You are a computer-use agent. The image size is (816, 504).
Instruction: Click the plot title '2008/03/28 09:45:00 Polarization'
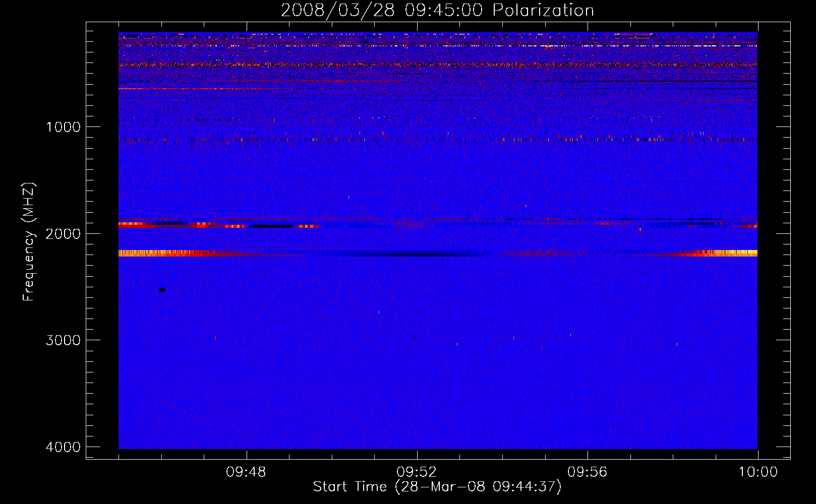437,10
